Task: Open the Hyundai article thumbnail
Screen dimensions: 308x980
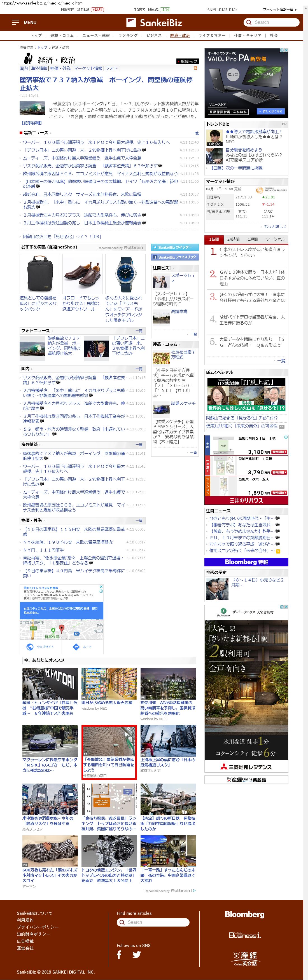Action: click(x=50, y=684)
